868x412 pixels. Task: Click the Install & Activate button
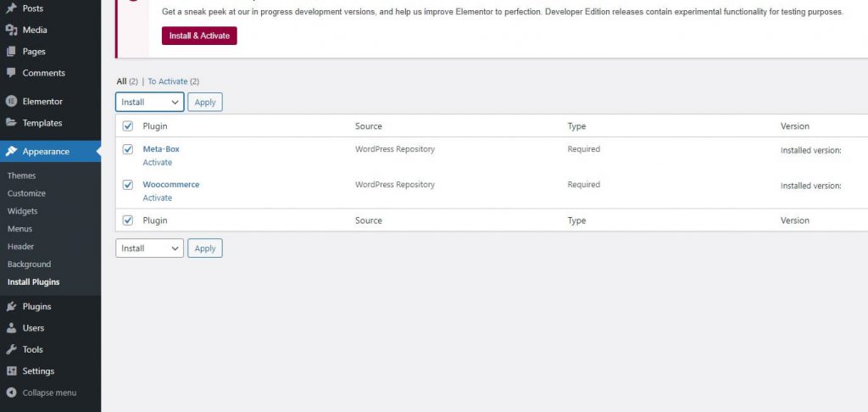[199, 36]
